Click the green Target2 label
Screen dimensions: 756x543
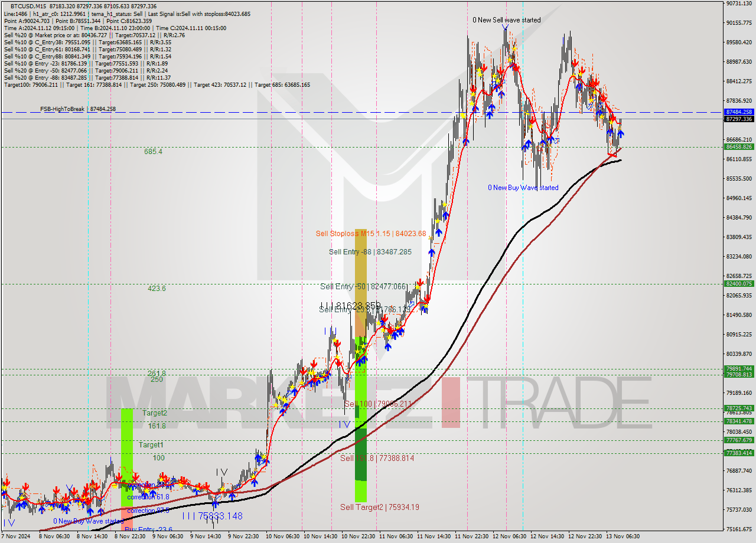(155, 413)
